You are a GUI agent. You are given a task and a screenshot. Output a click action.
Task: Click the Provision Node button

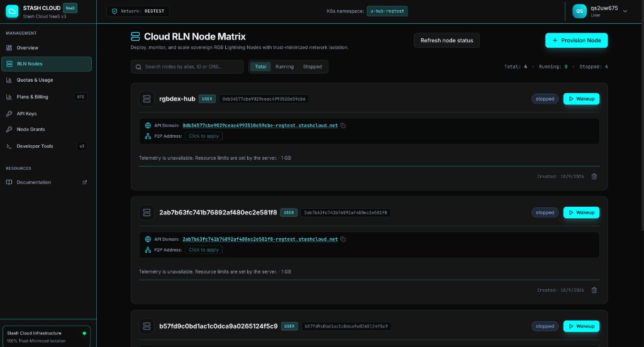[576, 40]
